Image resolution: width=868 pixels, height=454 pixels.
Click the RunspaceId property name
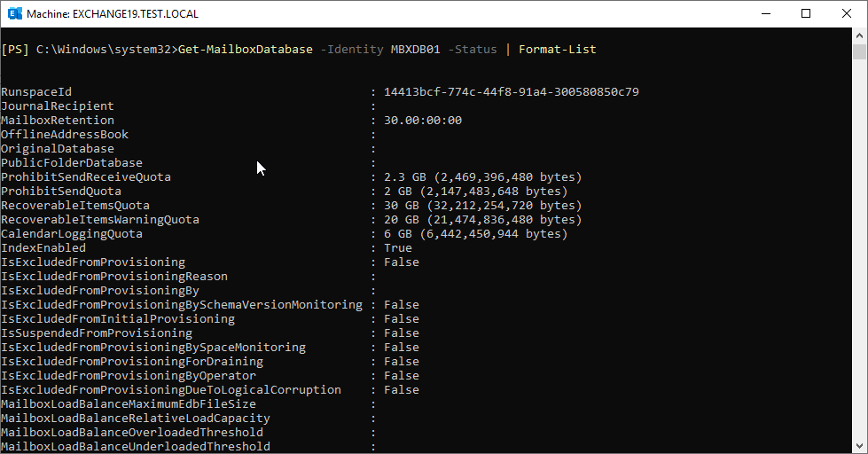click(36, 92)
